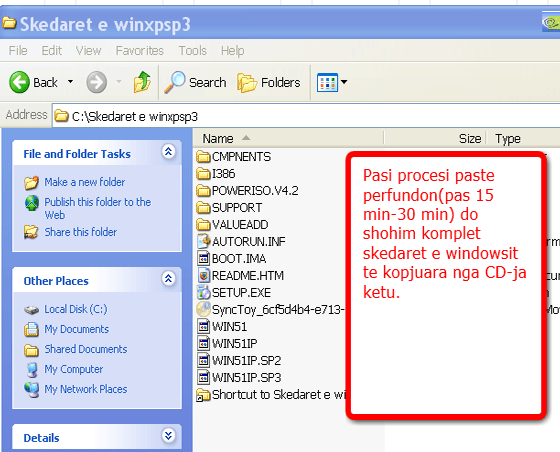The image size is (560, 452).
Task: Open Shared Documents link
Action: click(86, 349)
